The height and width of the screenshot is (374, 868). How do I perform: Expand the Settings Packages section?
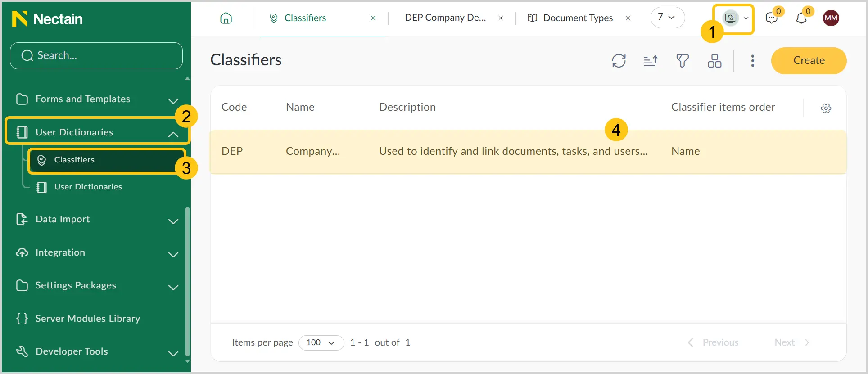[173, 287]
